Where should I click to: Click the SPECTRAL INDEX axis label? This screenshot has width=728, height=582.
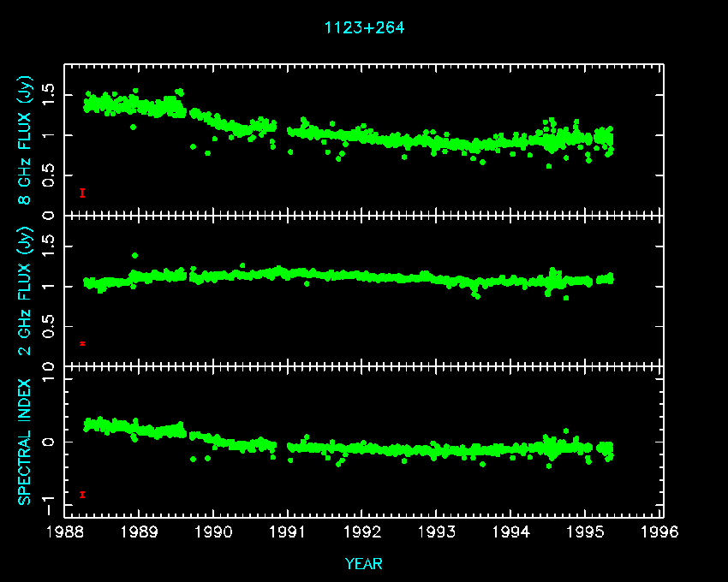coord(27,442)
